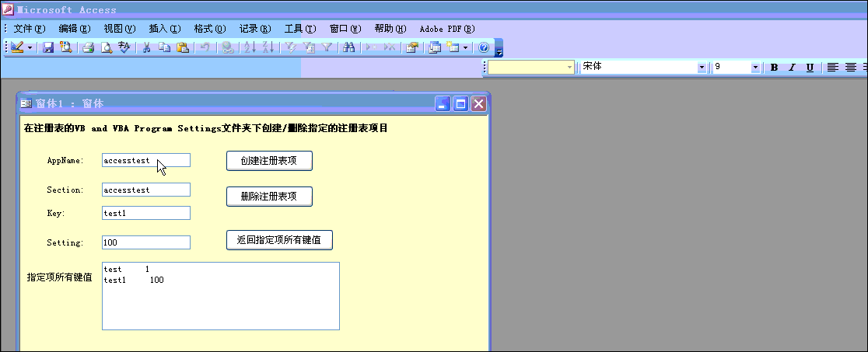The image size is (868, 352).
Task: Open the 格式(O) menu
Action: (x=210, y=29)
